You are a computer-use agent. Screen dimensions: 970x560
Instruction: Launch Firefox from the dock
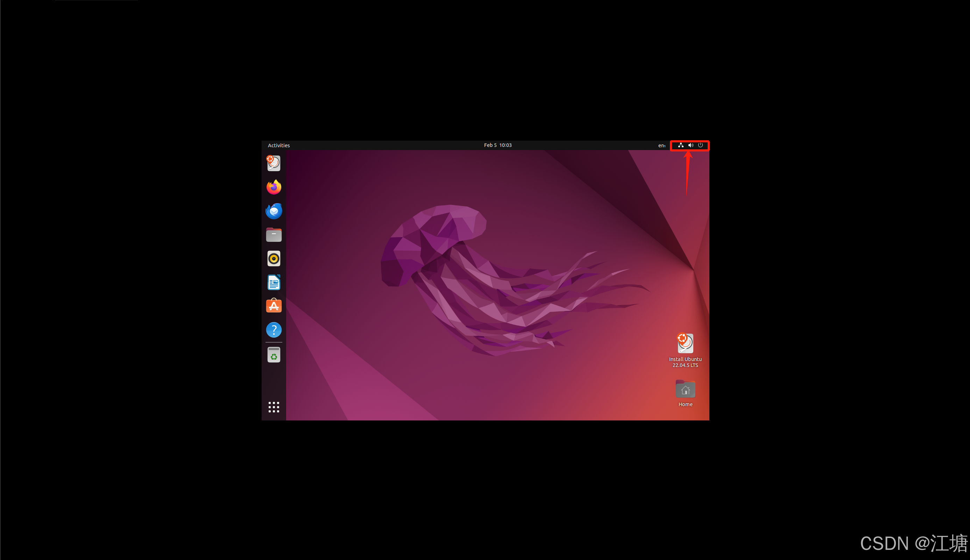274,187
